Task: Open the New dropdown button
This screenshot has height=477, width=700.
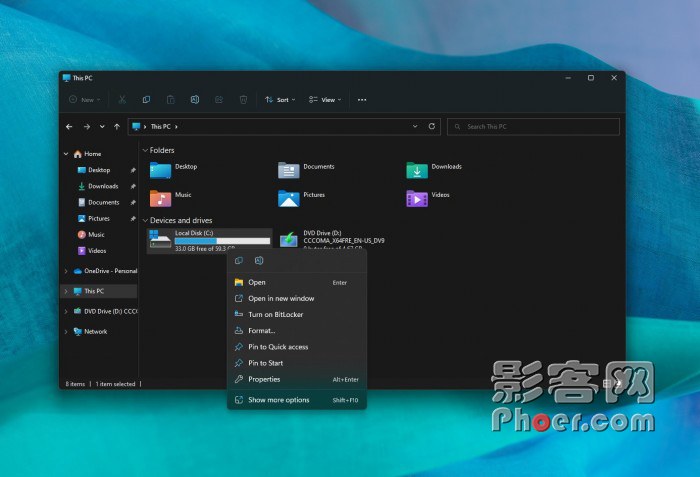Action: [85, 100]
